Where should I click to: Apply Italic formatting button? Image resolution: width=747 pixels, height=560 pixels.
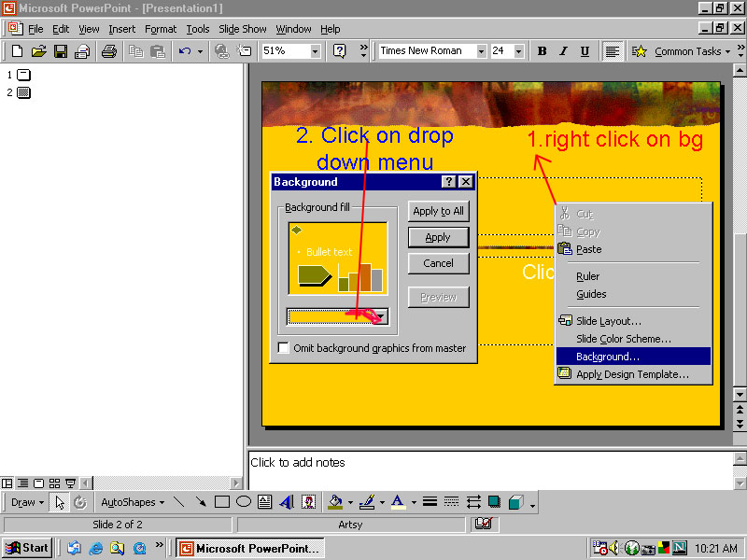click(564, 51)
